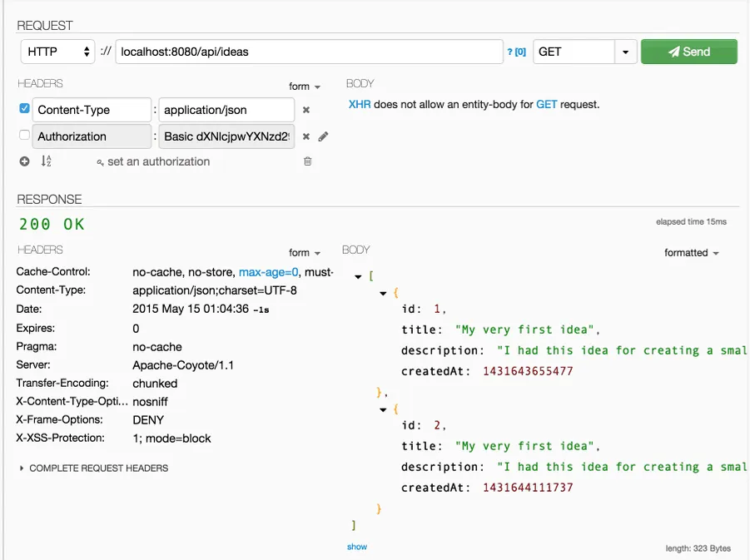The width and height of the screenshot is (750, 560).
Task: Uncheck the Content-Type header checkbox
Action: [x=25, y=109]
